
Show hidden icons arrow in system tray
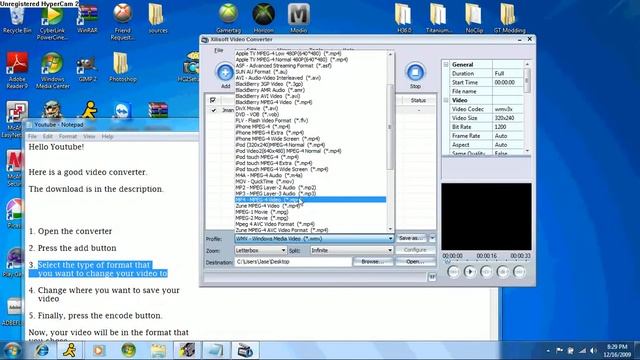click(x=548, y=351)
